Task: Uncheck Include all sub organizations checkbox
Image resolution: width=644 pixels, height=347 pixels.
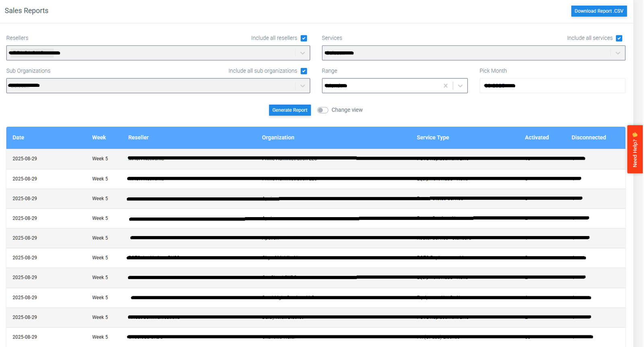Action: pyautogui.click(x=304, y=71)
